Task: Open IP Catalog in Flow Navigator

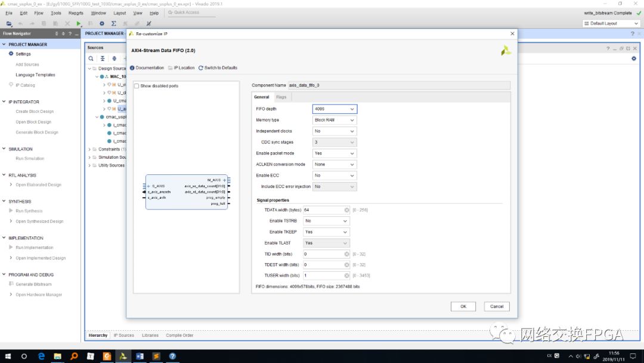Action: tap(25, 85)
